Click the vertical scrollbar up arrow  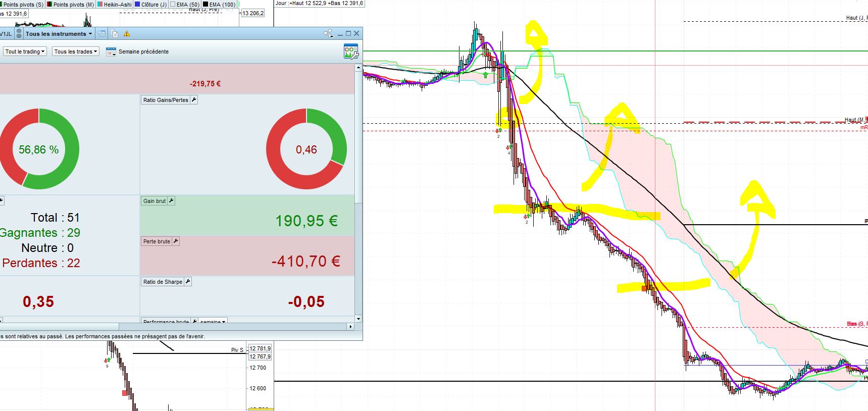point(359,67)
